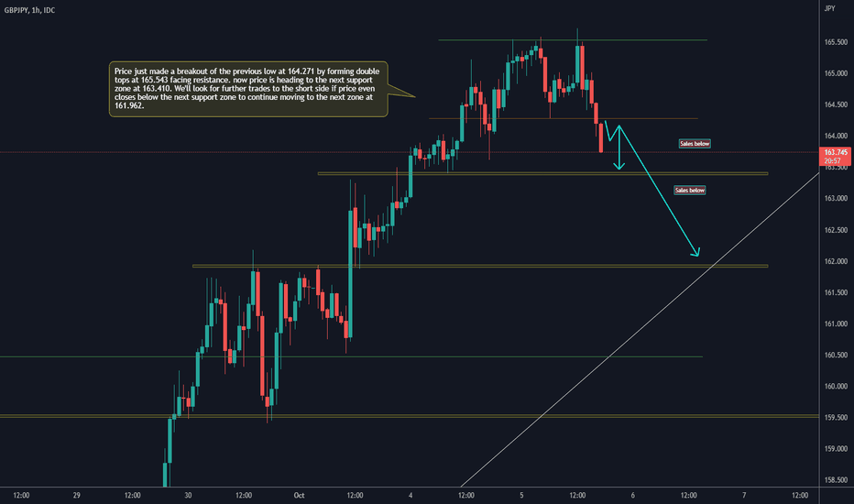Click the 6 date label on the time axis
854x504 pixels.
click(x=633, y=495)
